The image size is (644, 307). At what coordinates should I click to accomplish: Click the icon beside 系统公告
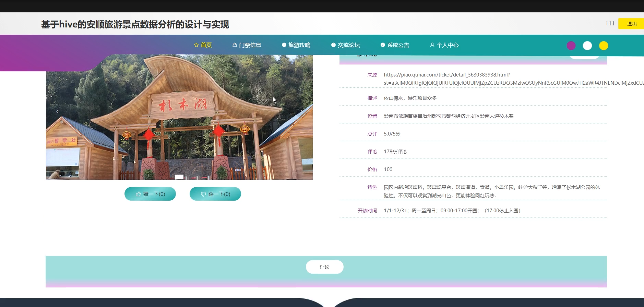coord(383,45)
